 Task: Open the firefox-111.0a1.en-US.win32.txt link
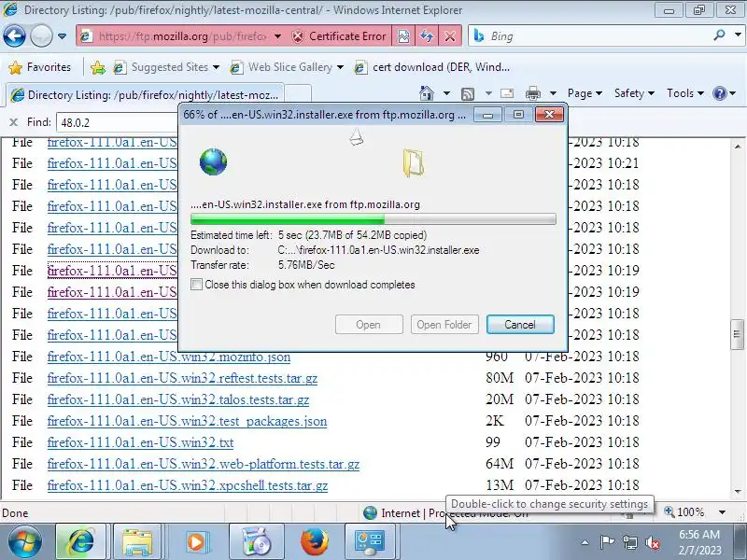(141, 442)
